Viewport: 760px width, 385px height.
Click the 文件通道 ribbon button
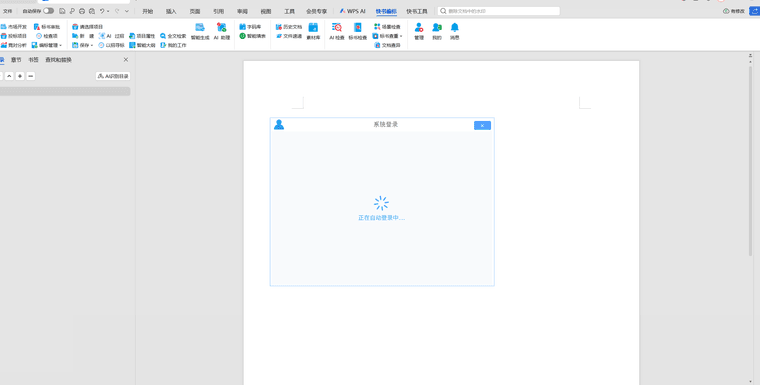pos(289,36)
